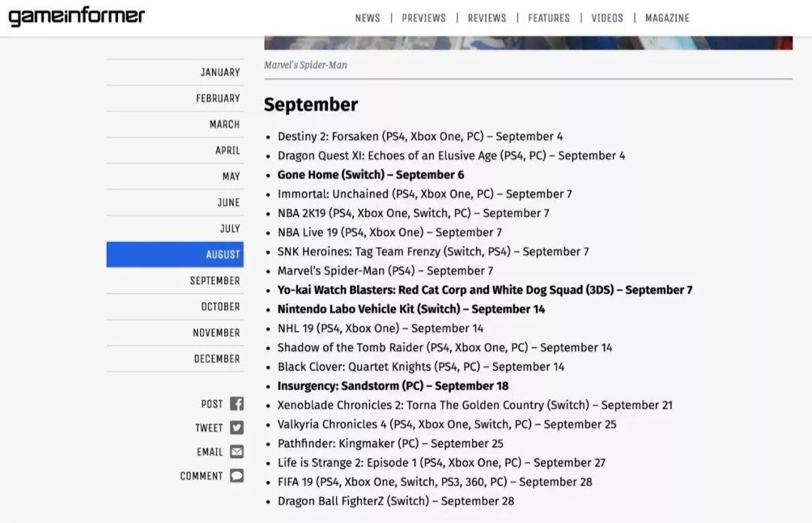
Task: Click the Immortal: Unchained entry
Action: 425,194
